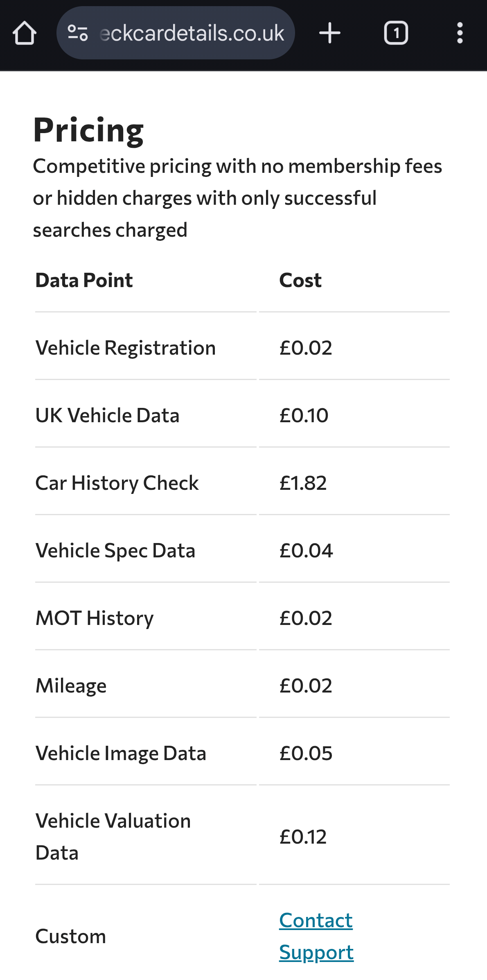This screenshot has height=980, width=487.
Task: Tap Vehicle Valuation Data label
Action: click(x=113, y=837)
